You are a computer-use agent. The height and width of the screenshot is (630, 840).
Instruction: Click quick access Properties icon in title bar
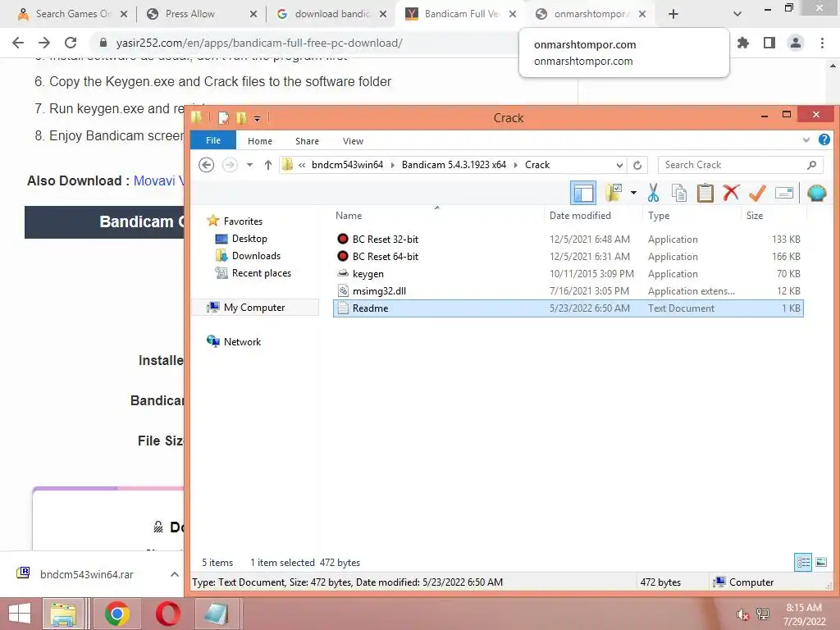pos(223,118)
